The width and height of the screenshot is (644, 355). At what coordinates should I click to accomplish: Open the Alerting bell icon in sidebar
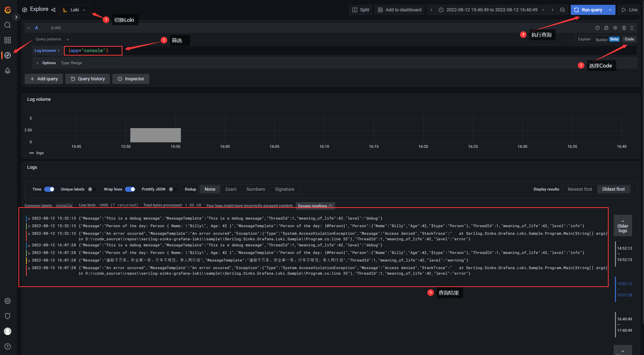point(8,70)
